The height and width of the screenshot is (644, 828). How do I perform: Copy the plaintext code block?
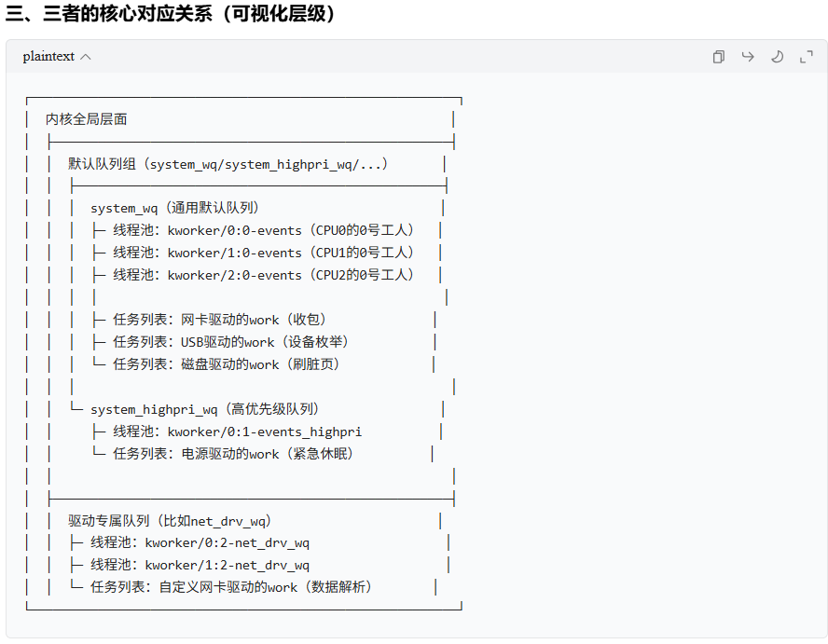[x=718, y=57]
